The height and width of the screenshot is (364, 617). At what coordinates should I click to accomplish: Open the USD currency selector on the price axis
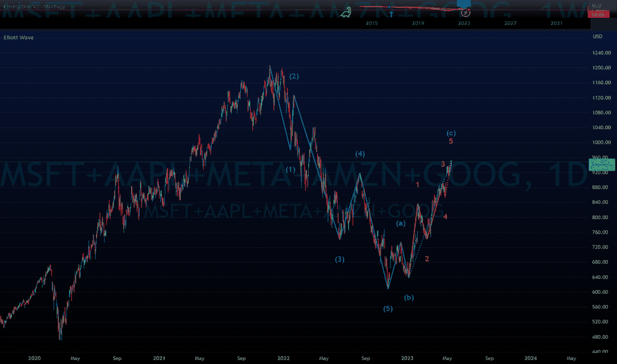tap(597, 36)
